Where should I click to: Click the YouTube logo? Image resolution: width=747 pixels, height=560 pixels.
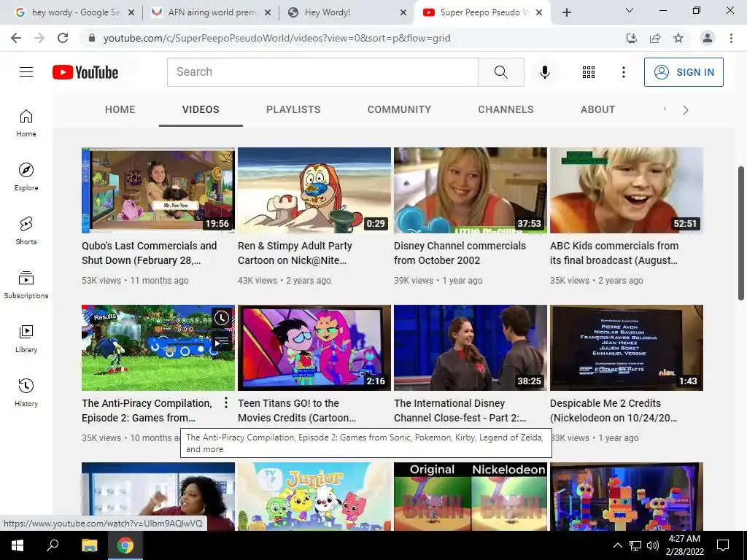point(85,72)
